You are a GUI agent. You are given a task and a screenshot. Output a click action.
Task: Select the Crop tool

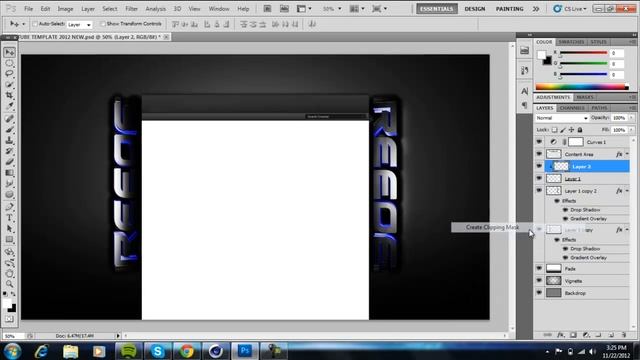coord(9,95)
